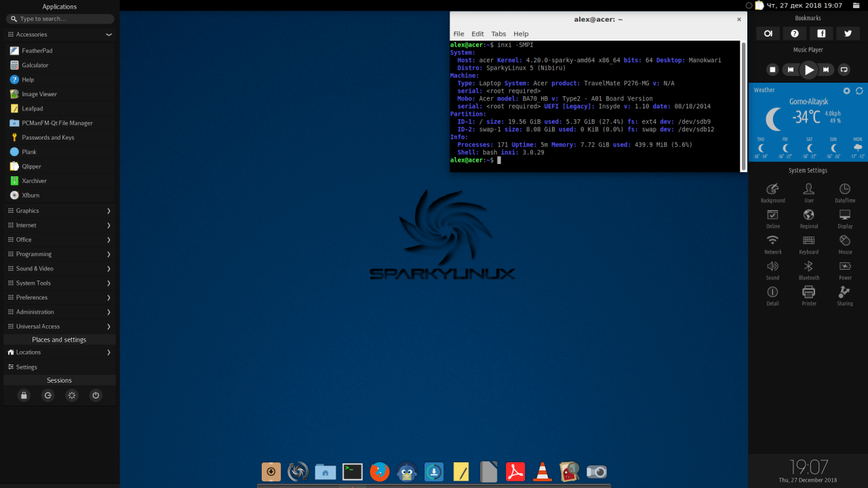Open Power system settings
Screen dimensions: 868x488
point(845,270)
